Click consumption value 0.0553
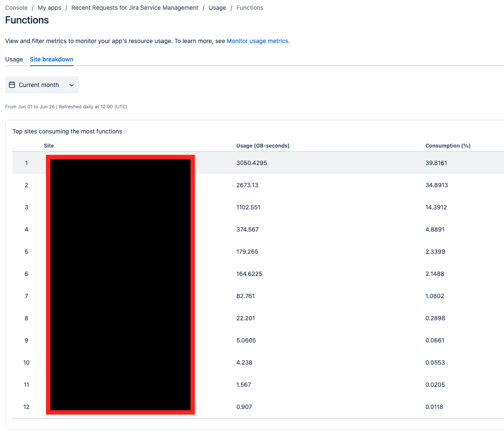This screenshot has width=504, height=432. pyautogui.click(x=435, y=362)
